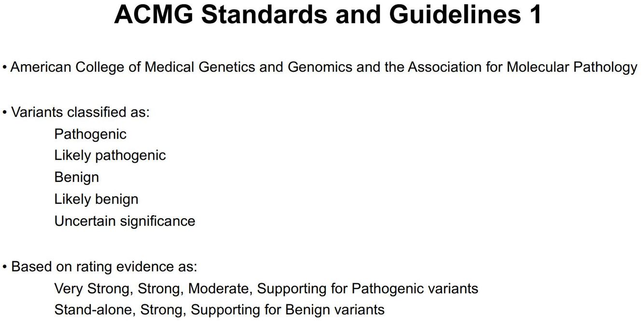Click the 'Based on rating evidence as:' bullet
The image size is (644, 322).
(99, 266)
